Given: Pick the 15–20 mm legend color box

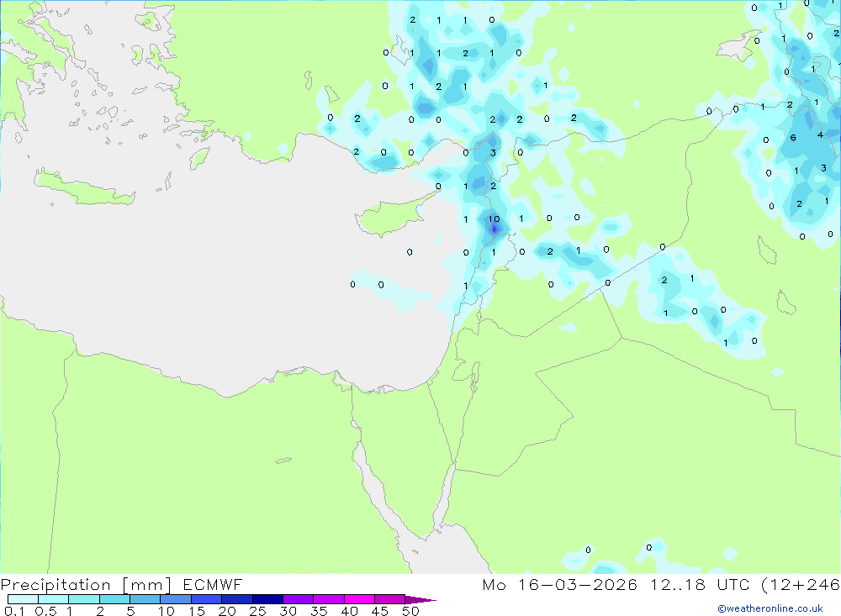Looking at the screenshot, I should coord(207,599).
